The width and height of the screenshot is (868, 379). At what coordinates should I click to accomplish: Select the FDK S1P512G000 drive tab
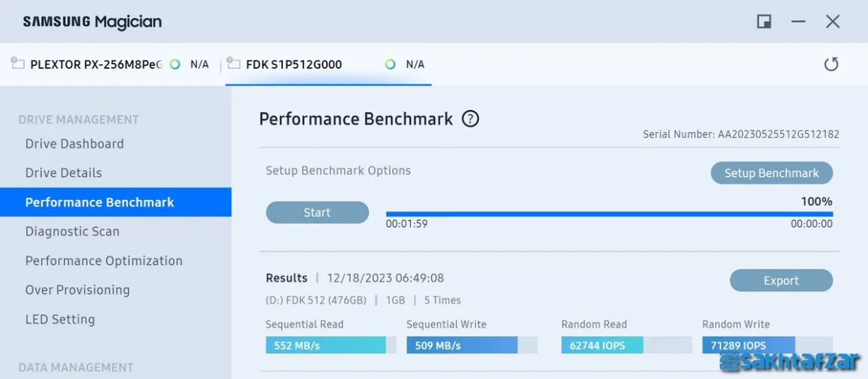point(328,64)
